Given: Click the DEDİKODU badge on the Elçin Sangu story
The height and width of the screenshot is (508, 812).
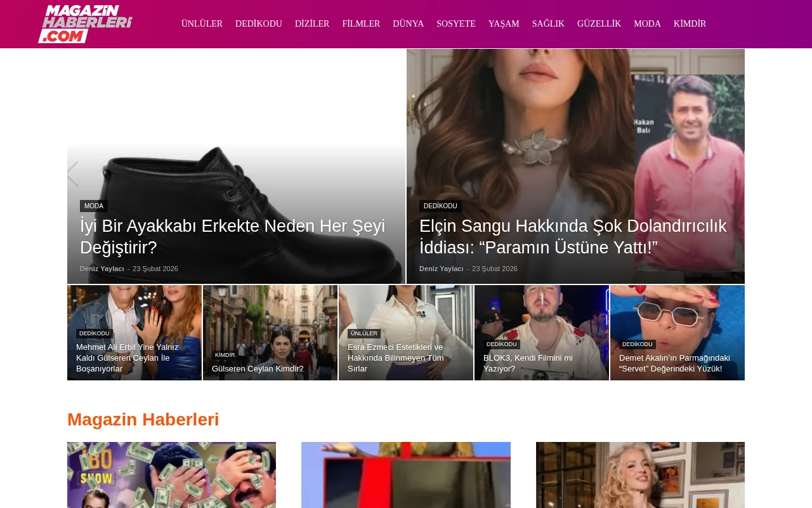Looking at the screenshot, I should (441, 206).
